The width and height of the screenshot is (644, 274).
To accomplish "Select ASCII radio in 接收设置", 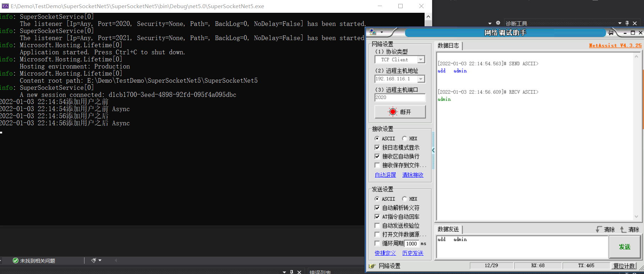I will (377, 138).
